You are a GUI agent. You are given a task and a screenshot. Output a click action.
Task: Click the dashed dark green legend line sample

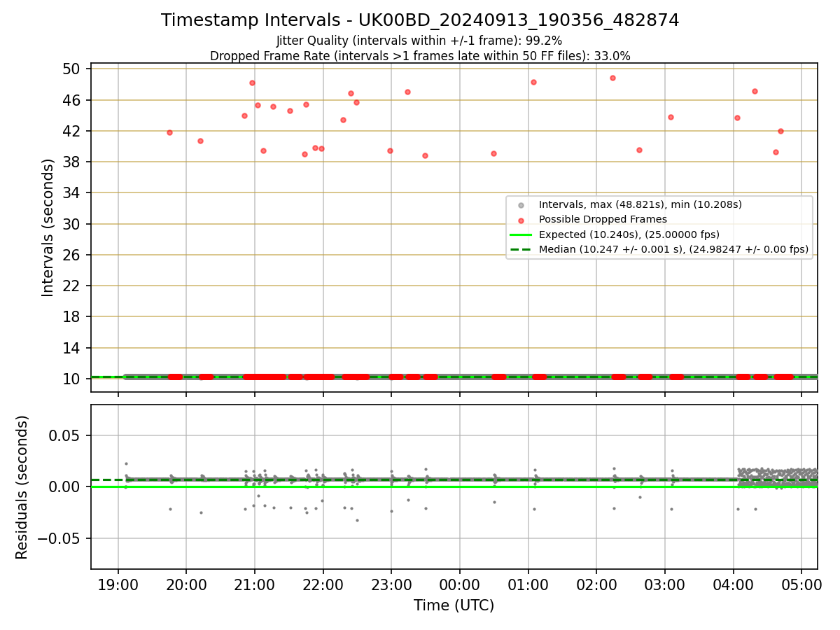(x=520, y=249)
